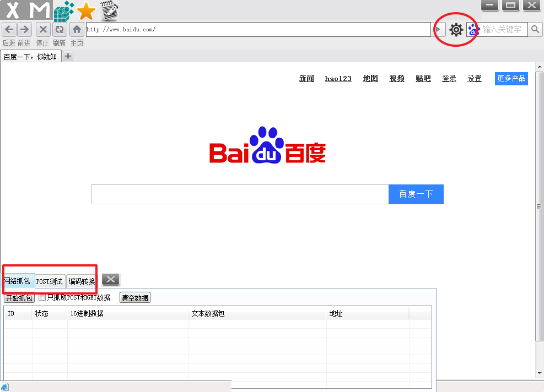Click the magnifier search icon
The width and height of the screenshot is (544, 392).
click(x=535, y=30)
